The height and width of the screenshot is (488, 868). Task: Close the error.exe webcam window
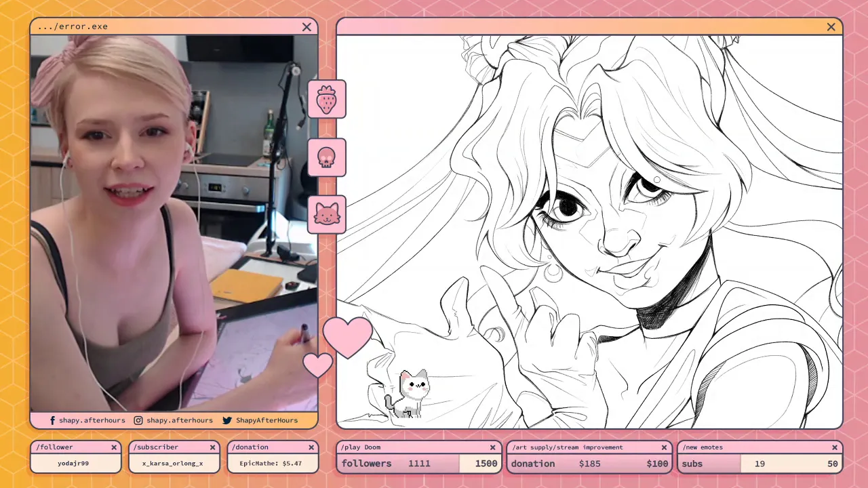307,27
